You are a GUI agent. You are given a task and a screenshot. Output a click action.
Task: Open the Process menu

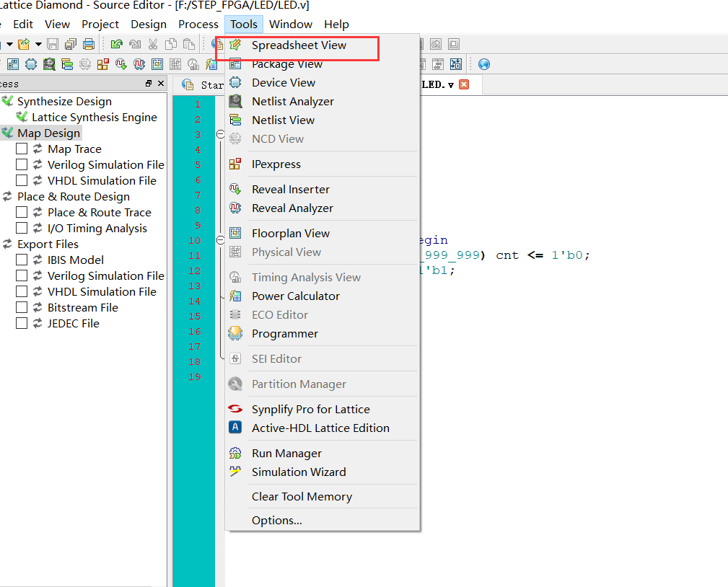(198, 24)
